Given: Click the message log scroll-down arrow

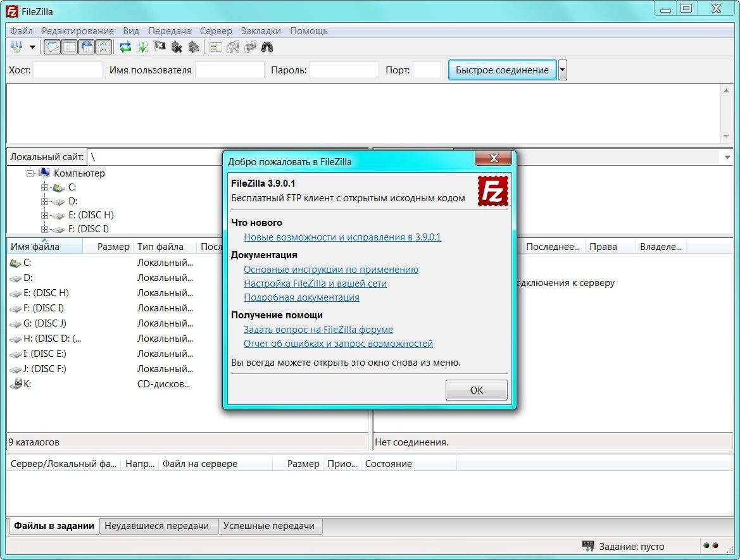Looking at the screenshot, I should click(726, 136).
